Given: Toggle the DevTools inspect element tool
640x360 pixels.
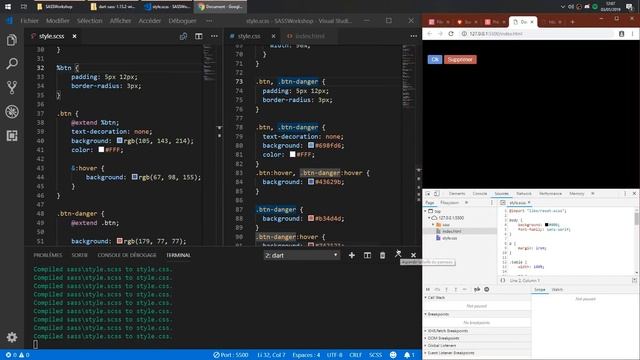Looking at the screenshot, I should pos(428,193).
